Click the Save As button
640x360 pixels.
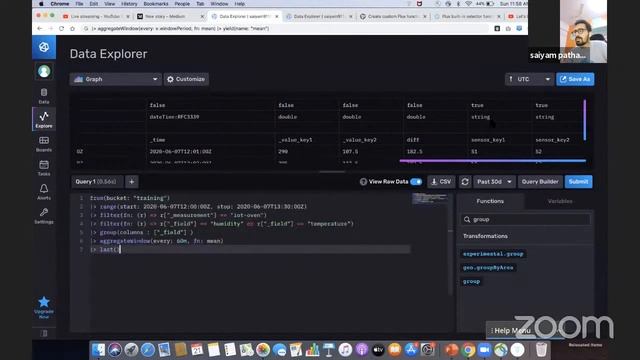point(575,79)
